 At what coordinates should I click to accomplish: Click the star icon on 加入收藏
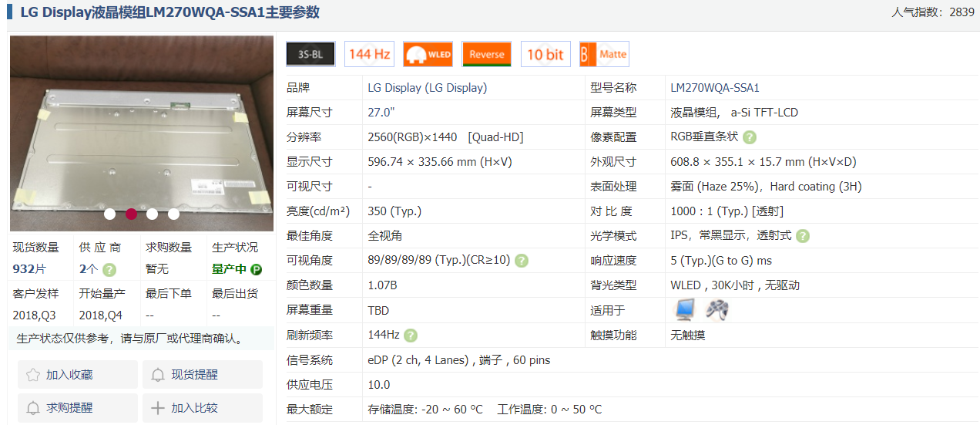[32, 375]
